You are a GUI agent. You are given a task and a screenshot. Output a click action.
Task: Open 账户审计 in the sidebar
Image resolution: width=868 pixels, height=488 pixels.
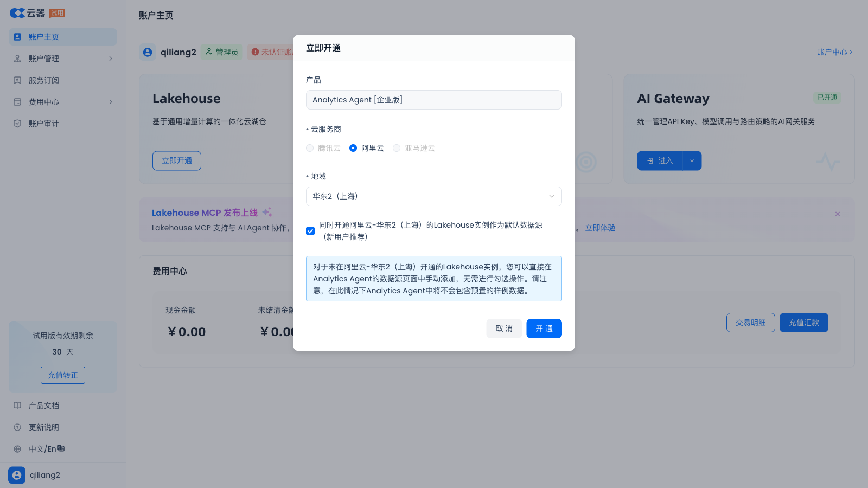63,124
